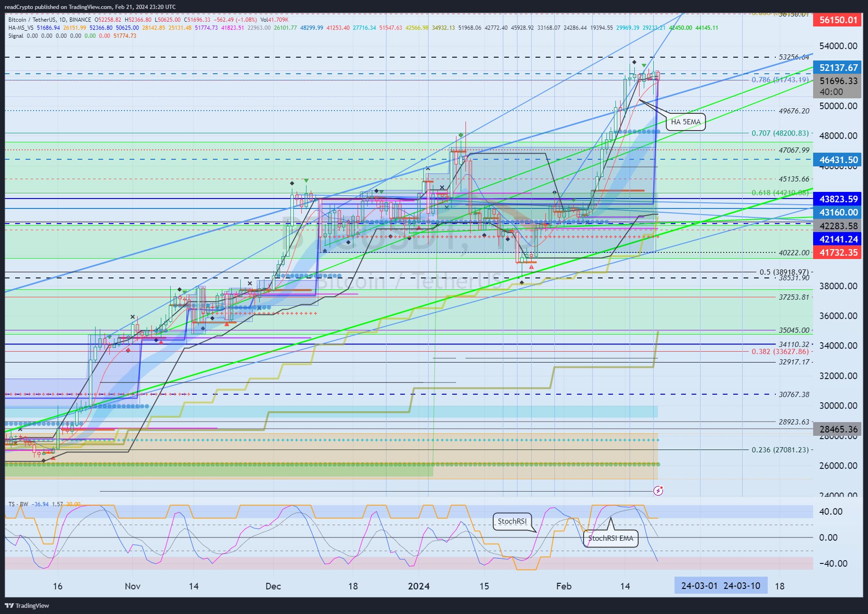This screenshot has width=868, height=614.
Task: Click the 0.786 (51743.19) Fibonacci label
Action: click(780, 80)
